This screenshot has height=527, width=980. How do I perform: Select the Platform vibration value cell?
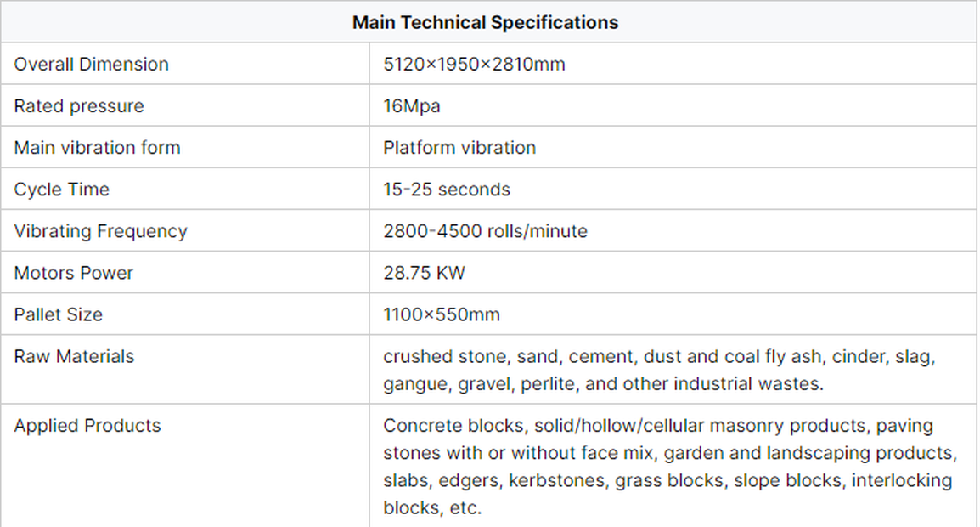459,148
